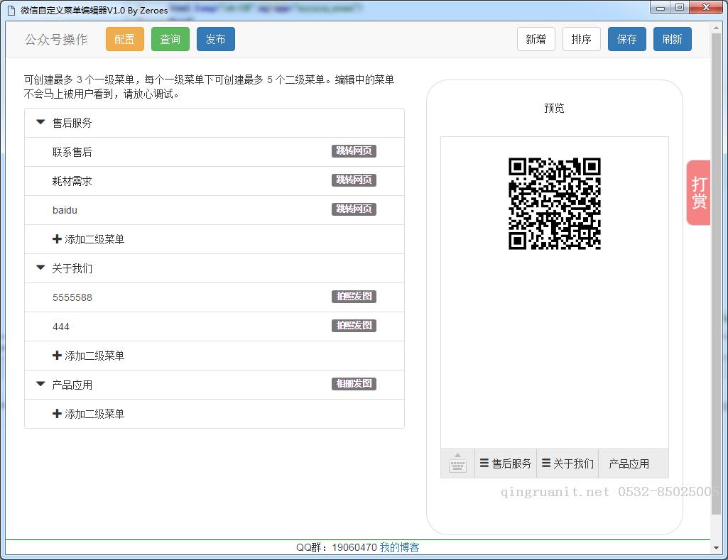Open the 我的博客 link in footer
Image resolution: width=728 pixels, height=560 pixels.
(x=399, y=547)
